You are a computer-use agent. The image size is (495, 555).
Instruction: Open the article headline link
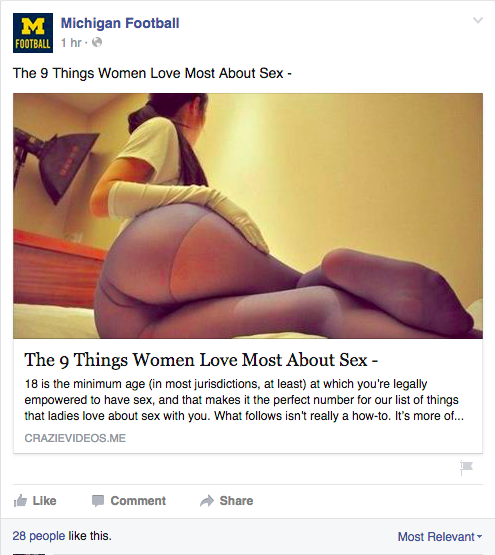[x=201, y=360]
